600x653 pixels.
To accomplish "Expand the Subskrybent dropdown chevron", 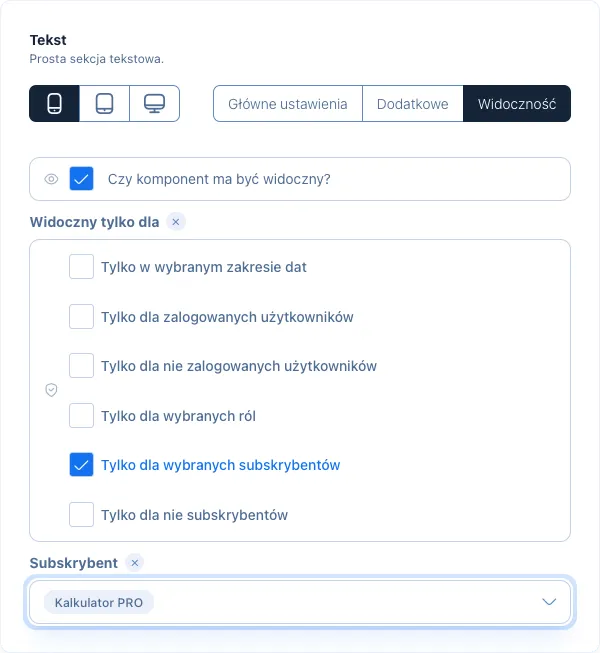I will (x=549, y=602).
